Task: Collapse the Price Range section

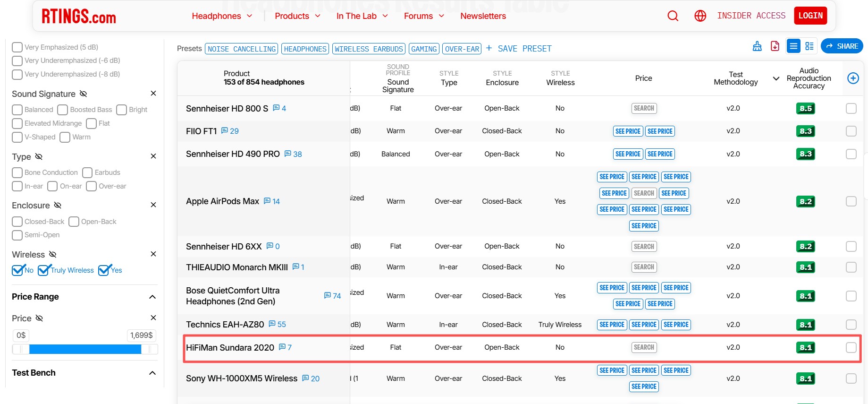Action: pyautogui.click(x=152, y=297)
